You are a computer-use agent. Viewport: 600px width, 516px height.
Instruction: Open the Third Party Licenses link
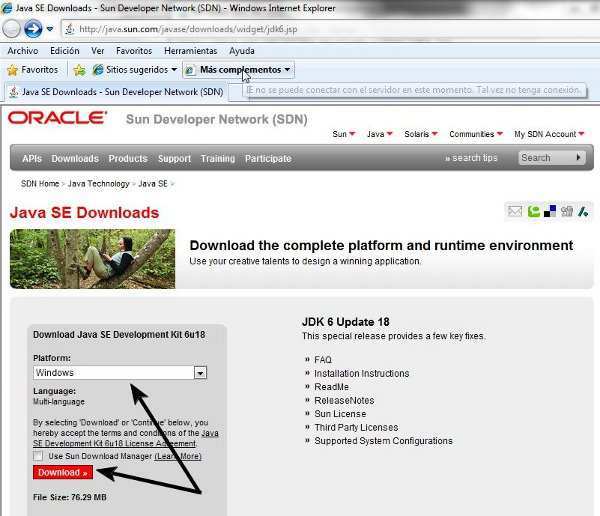tap(356, 427)
